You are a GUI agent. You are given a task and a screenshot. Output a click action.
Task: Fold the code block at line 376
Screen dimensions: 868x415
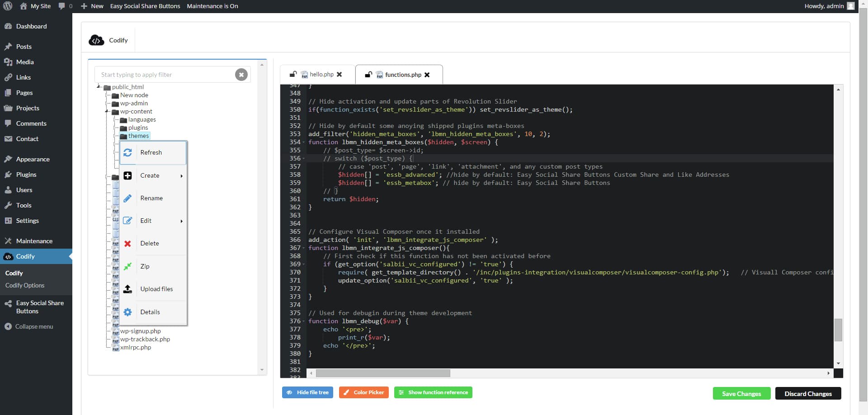[304, 321]
